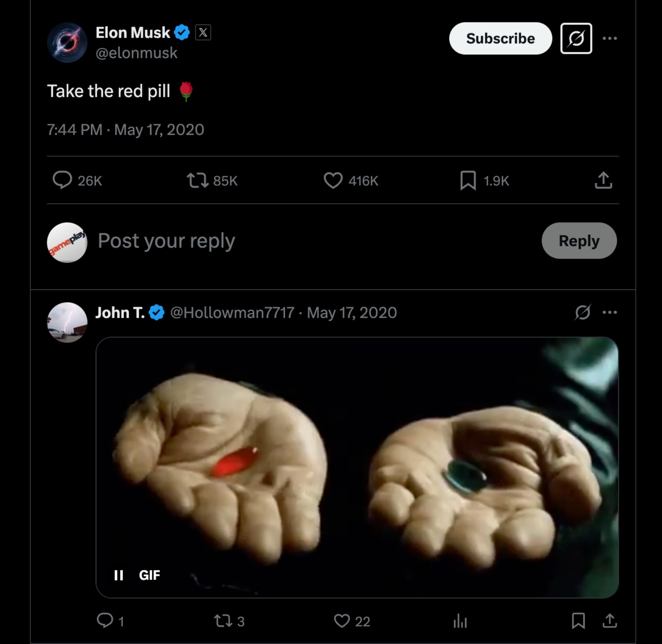
Task: Pause the GIF in John T.'s reply
Action: click(119, 575)
